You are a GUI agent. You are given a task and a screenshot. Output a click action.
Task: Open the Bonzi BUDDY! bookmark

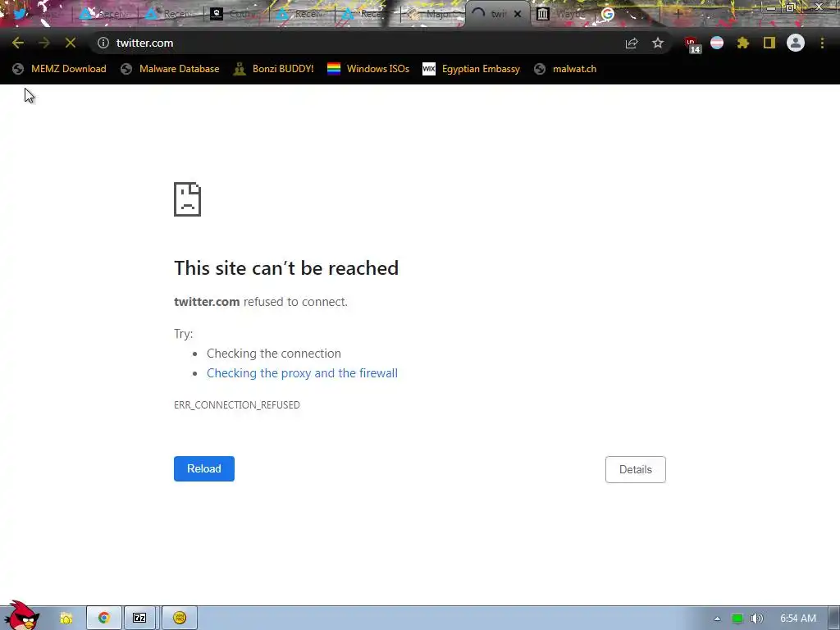(x=274, y=69)
